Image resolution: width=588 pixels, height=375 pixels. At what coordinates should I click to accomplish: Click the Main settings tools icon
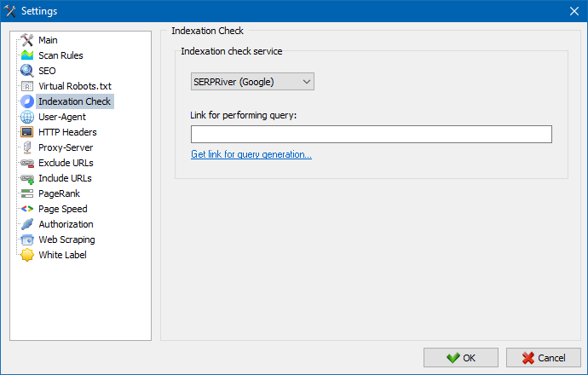coord(27,40)
